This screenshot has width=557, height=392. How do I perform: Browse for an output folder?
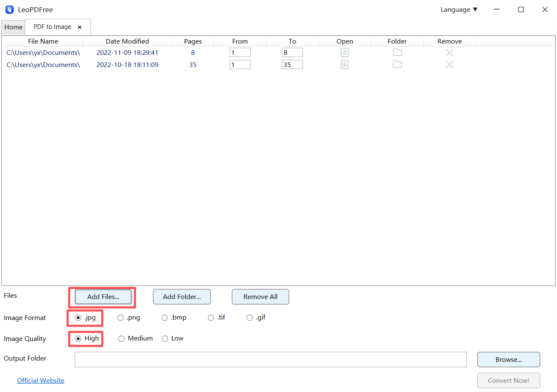click(508, 359)
